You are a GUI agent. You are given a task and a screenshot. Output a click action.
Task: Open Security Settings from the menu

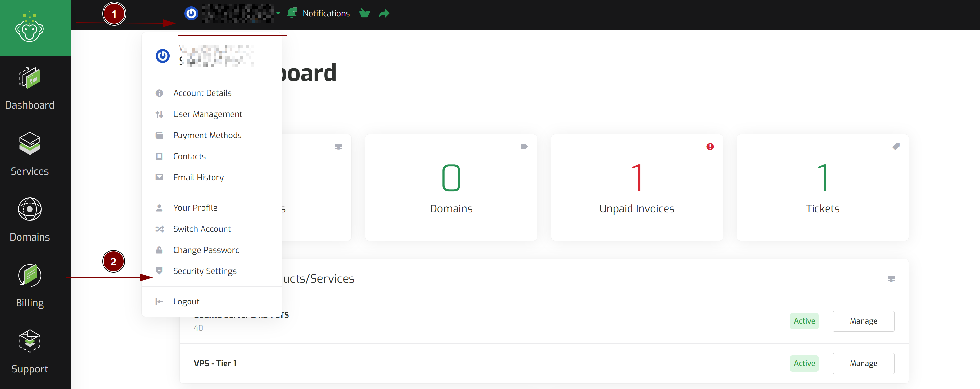pos(205,271)
